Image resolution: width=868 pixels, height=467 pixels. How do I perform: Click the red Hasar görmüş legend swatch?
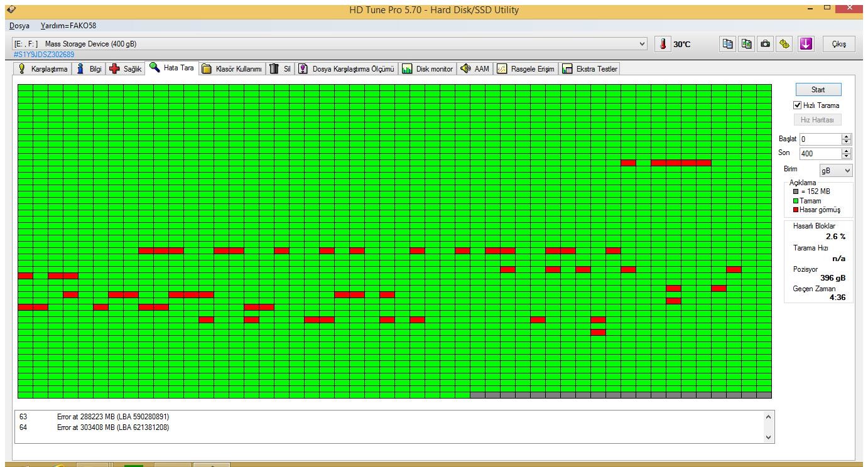(x=795, y=210)
